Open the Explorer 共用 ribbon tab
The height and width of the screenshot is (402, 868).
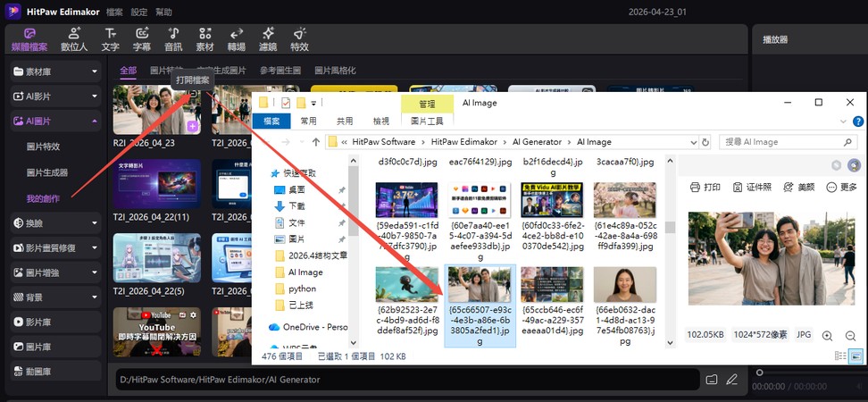click(x=345, y=121)
